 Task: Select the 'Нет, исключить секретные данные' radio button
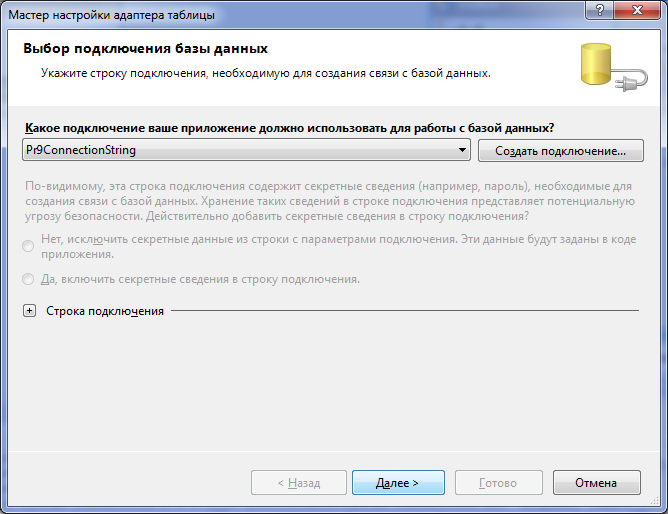click(28, 246)
